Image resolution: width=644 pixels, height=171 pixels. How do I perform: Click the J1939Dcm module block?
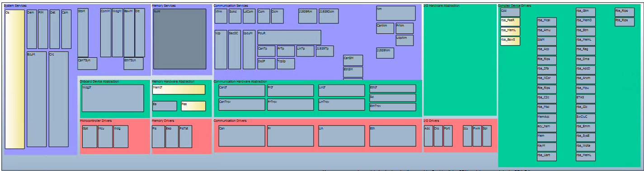click(x=329, y=16)
